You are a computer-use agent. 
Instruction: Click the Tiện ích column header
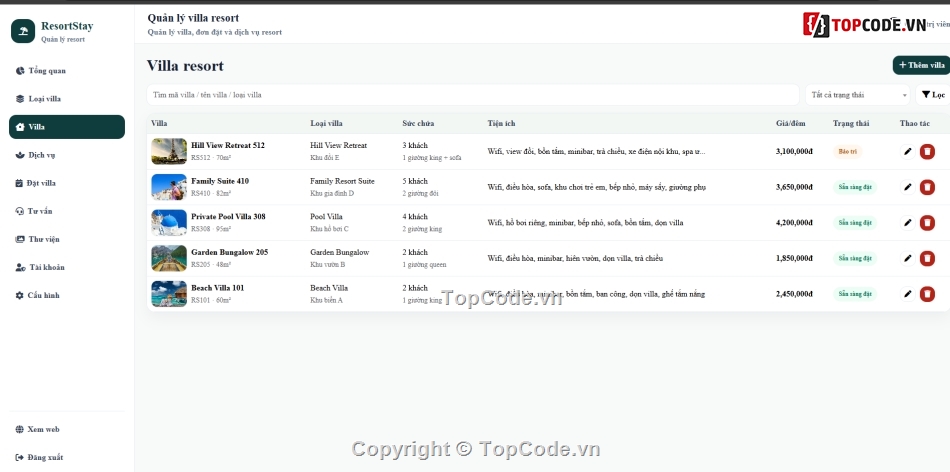coord(501,124)
